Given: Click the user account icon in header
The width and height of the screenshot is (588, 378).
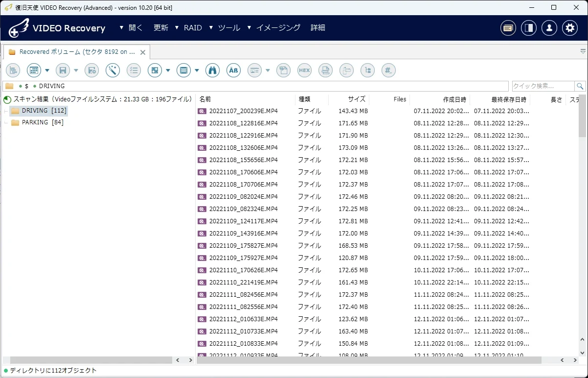Looking at the screenshot, I should point(549,28).
